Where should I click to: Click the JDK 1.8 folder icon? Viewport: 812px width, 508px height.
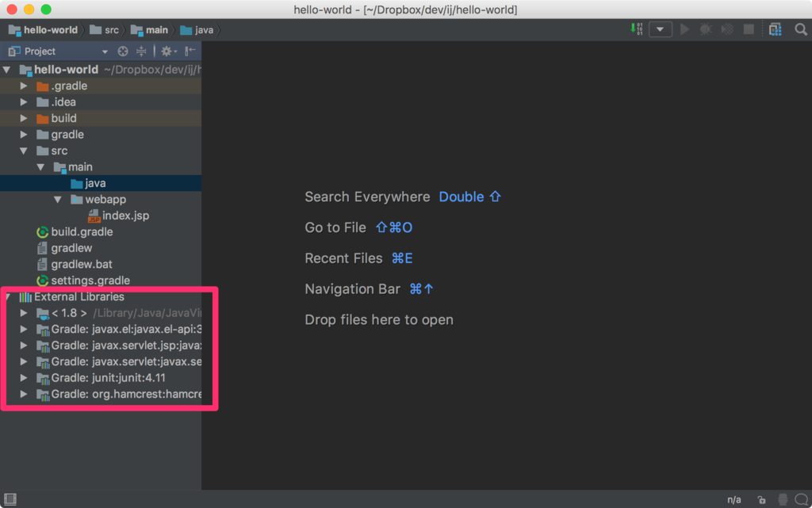pos(43,314)
